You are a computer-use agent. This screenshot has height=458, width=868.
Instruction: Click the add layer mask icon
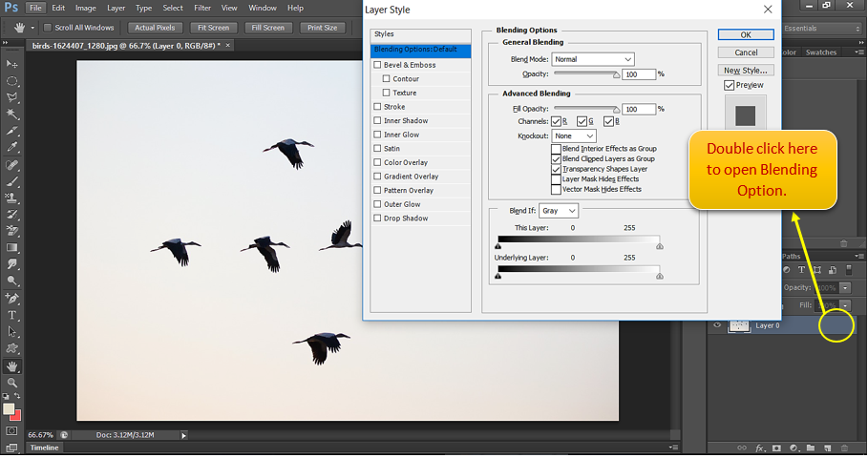tap(777, 448)
